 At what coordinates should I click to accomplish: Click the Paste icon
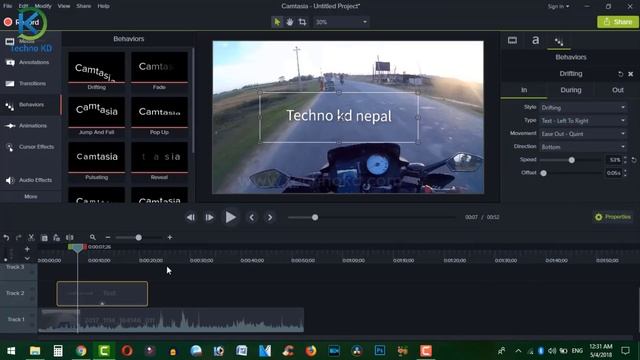[x=57, y=238]
